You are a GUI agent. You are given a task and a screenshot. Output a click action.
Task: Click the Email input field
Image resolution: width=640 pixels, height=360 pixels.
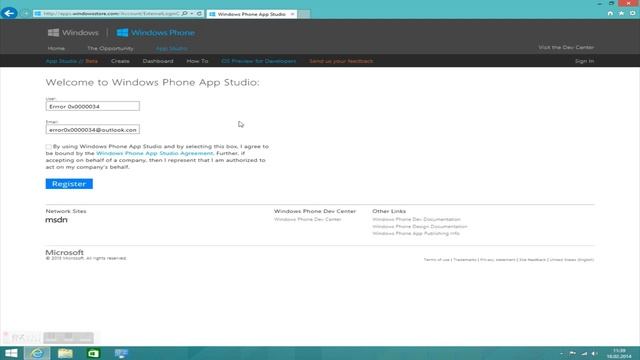click(x=93, y=129)
